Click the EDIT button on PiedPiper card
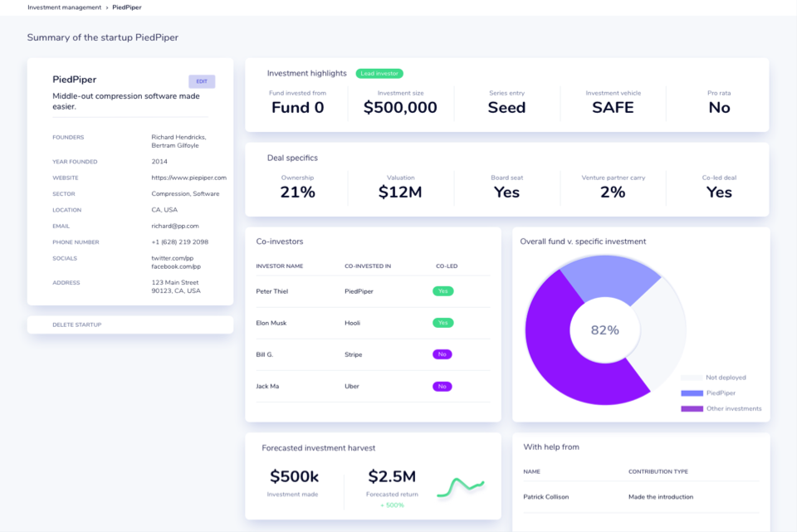This screenshot has width=797, height=532. pyautogui.click(x=202, y=81)
